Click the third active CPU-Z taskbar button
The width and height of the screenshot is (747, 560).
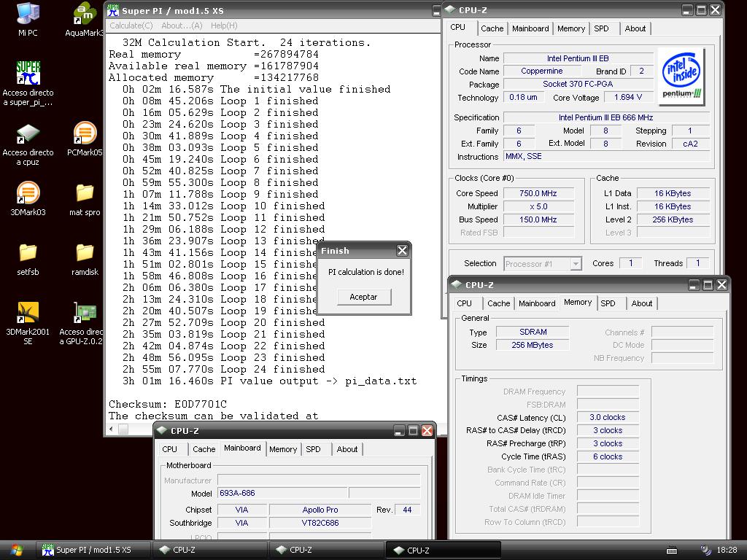coord(443,550)
